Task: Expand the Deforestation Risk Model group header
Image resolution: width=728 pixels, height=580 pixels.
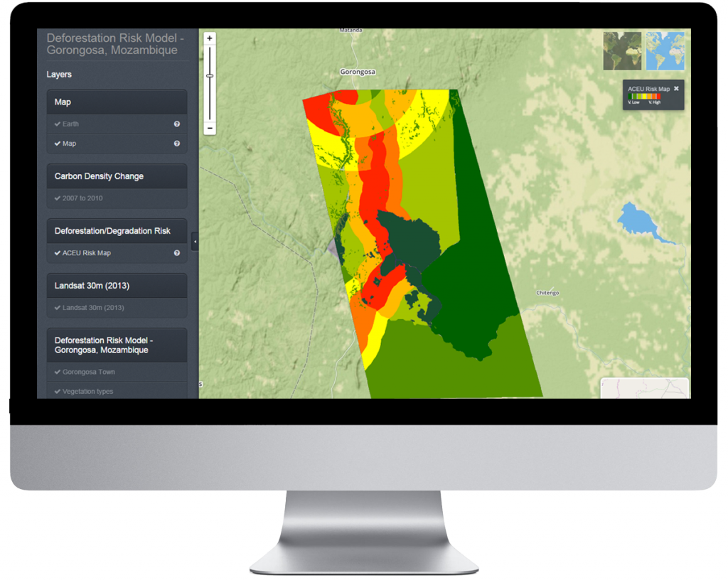Action: [x=117, y=345]
